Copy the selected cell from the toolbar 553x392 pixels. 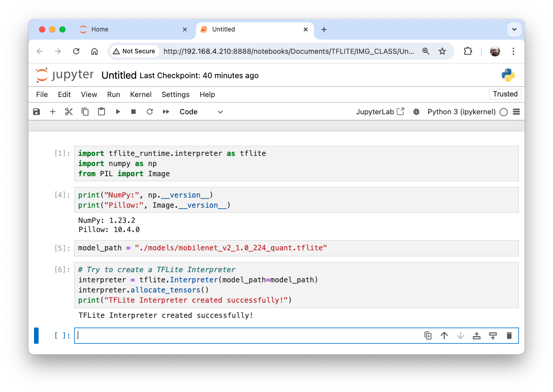click(x=85, y=112)
